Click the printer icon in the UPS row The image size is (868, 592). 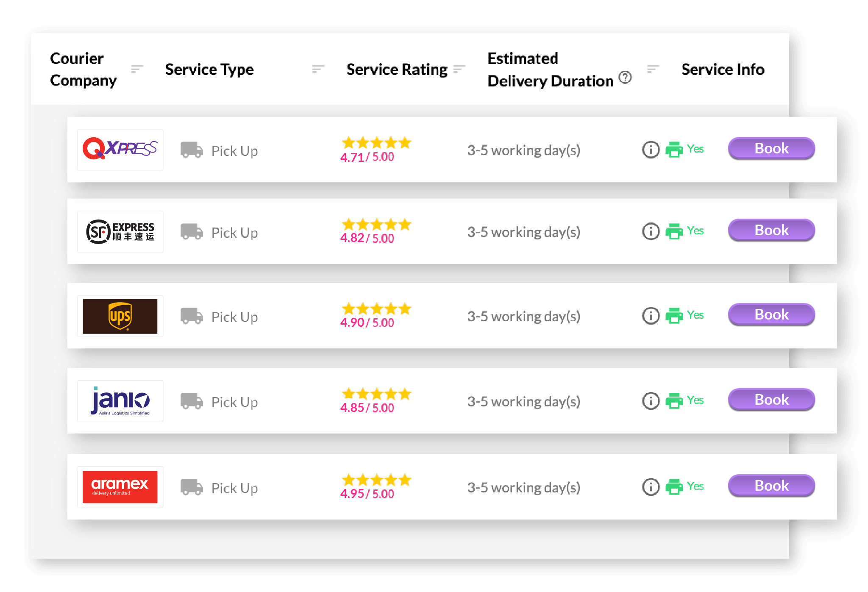(674, 316)
